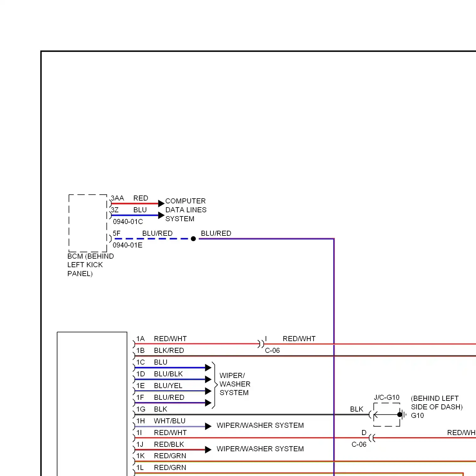Viewport: 476px width, 476px height.
Task: Click the arrowhead on the 1J wire
Action: pos(208,450)
